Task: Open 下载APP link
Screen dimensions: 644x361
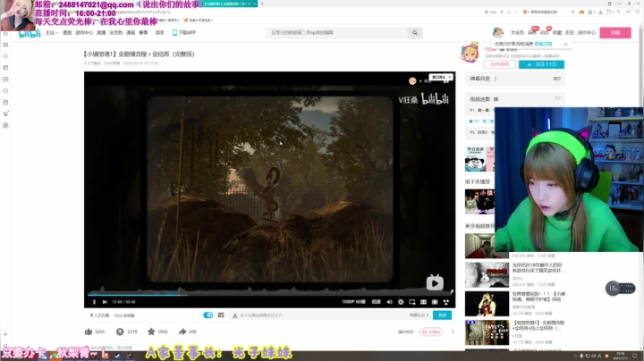Action: click(x=184, y=32)
